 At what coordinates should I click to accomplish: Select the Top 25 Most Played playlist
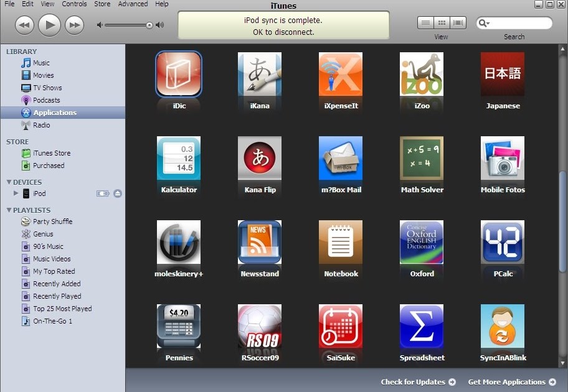pyautogui.click(x=63, y=309)
